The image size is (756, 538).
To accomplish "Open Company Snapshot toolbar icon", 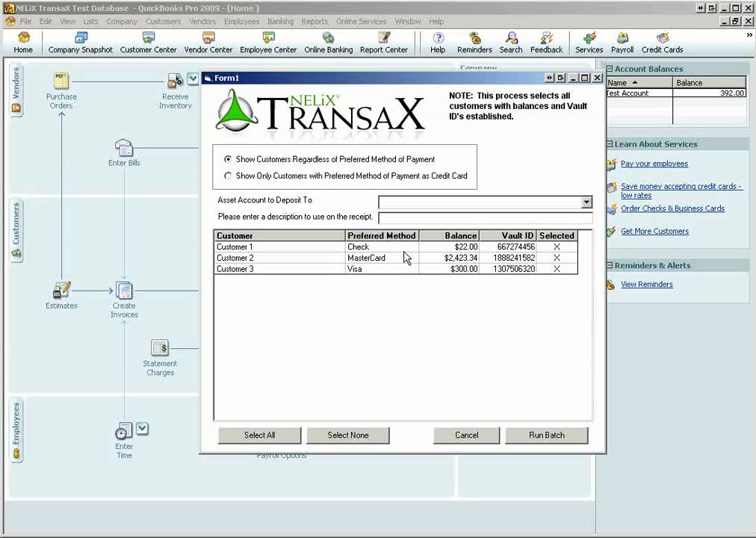I will click(81, 43).
